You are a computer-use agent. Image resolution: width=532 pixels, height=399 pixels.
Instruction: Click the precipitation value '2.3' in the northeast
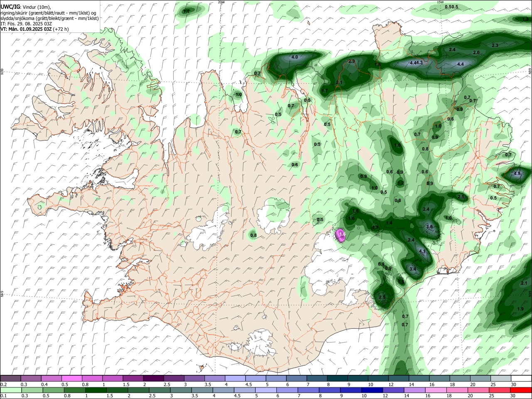pyautogui.click(x=495, y=45)
